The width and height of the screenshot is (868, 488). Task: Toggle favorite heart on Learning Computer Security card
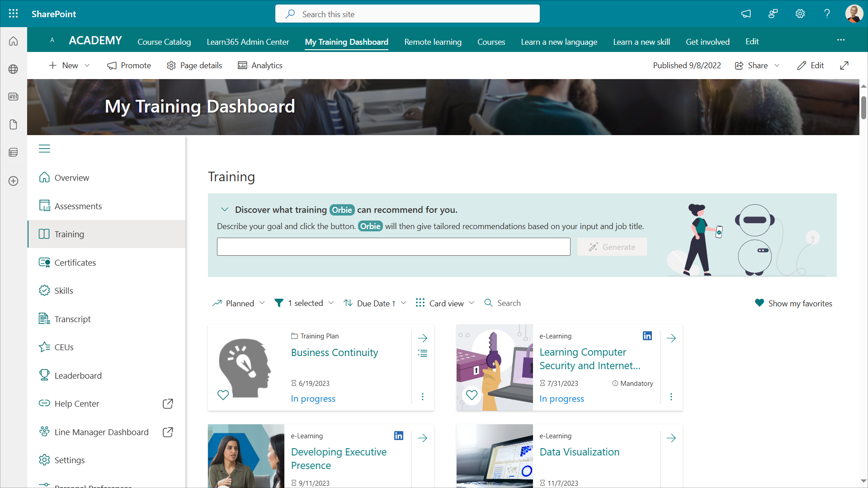[x=472, y=395]
